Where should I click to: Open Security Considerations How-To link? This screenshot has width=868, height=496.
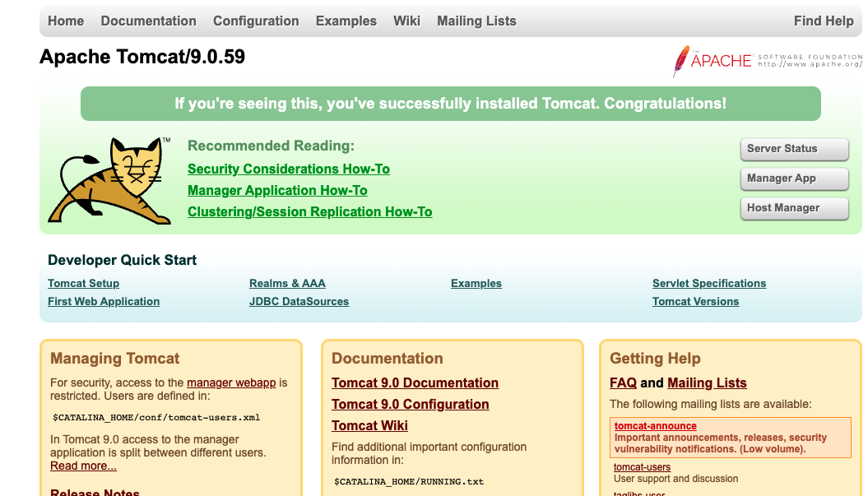click(x=289, y=169)
